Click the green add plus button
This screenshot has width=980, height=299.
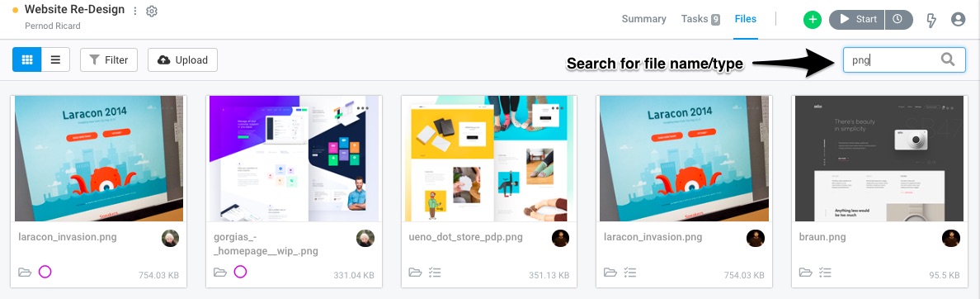[813, 19]
